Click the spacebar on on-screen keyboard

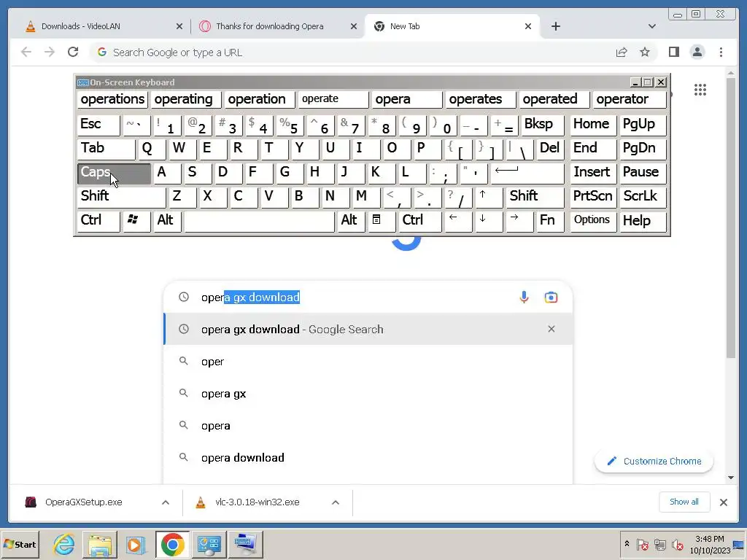tap(259, 220)
